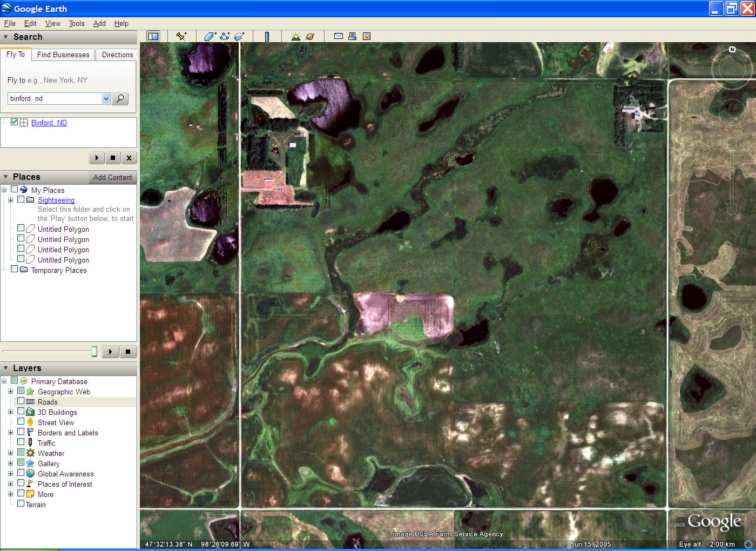The width and height of the screenshot is (756, 551).
Task: Click the compass North marker
Action: click(x=732, y=49)
